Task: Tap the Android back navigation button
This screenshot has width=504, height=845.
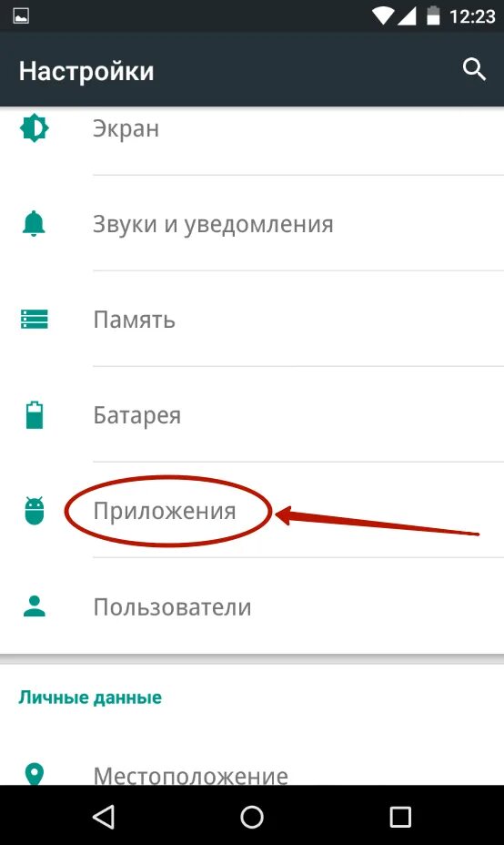Action: coord(104,817)
